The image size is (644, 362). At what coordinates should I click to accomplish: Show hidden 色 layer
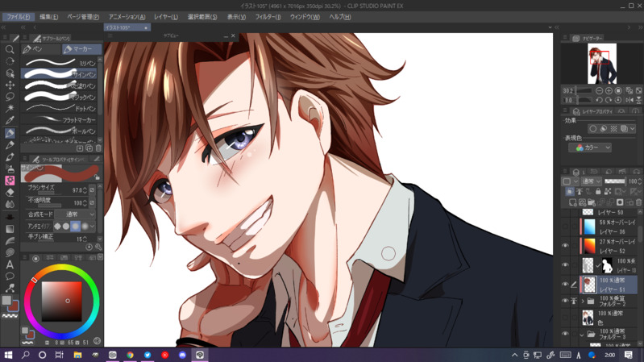point(565,318)
